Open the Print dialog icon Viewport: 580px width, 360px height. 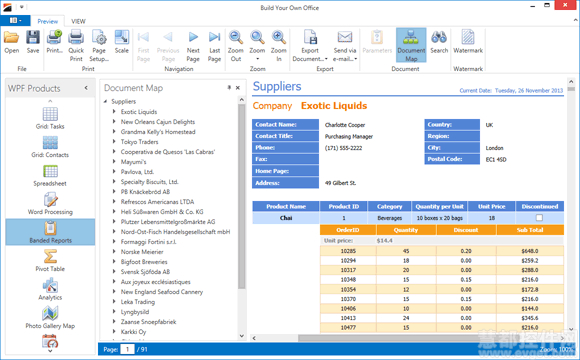pos(54,37)
